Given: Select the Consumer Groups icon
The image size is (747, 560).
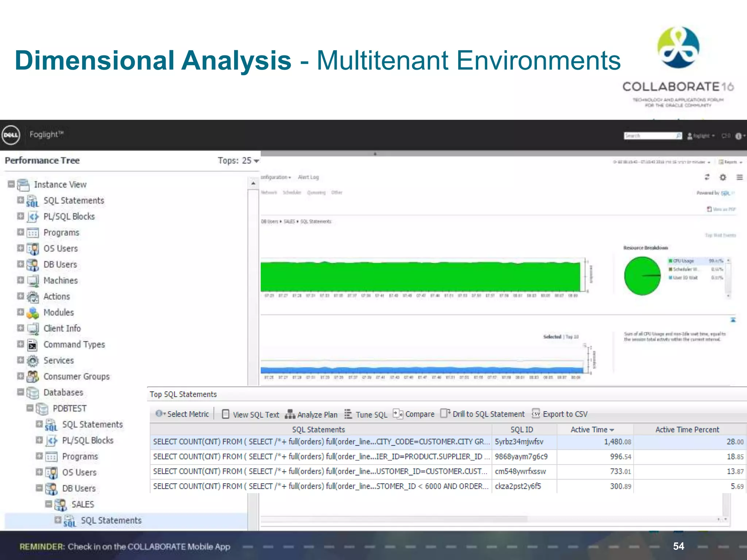Looking at the screenshot, I should pos(32,377).
